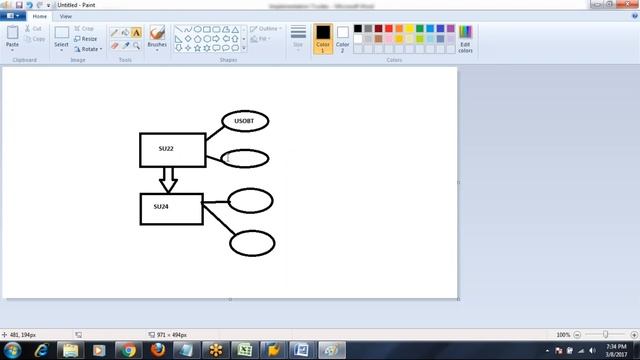Select the Pencil tool
640x360 pixels.
click(x=114, y=33)
